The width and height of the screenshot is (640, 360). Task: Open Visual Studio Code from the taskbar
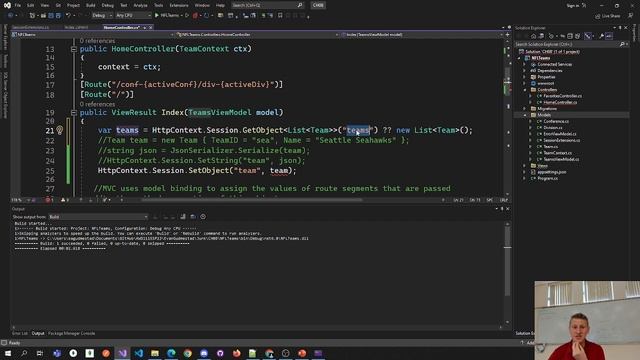tap(139, 353)
